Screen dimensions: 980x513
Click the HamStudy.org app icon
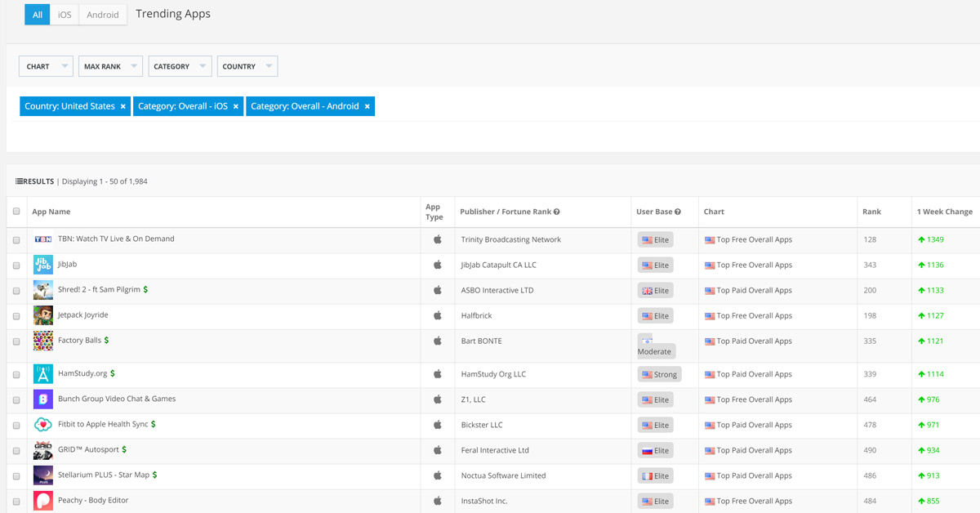click(x=43, y=374)
